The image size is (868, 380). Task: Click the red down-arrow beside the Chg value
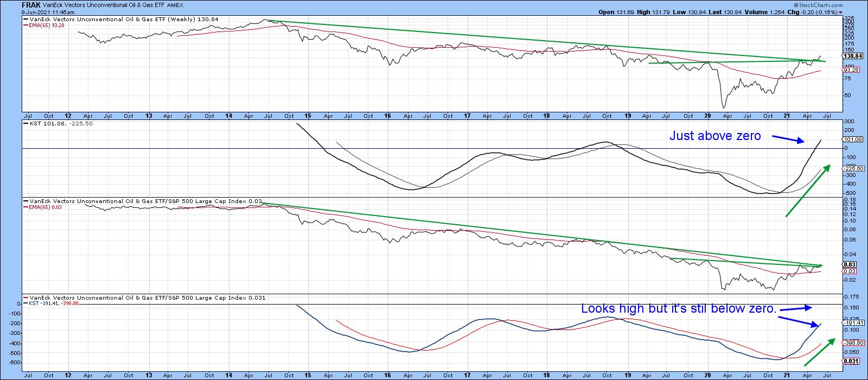pyautogui.click(x=840, y=12)
